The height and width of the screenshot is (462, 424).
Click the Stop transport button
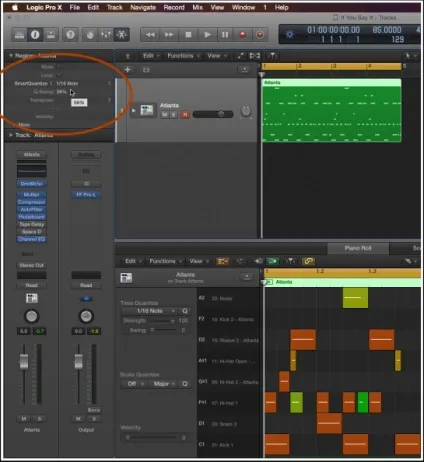(x=188, y=35)
